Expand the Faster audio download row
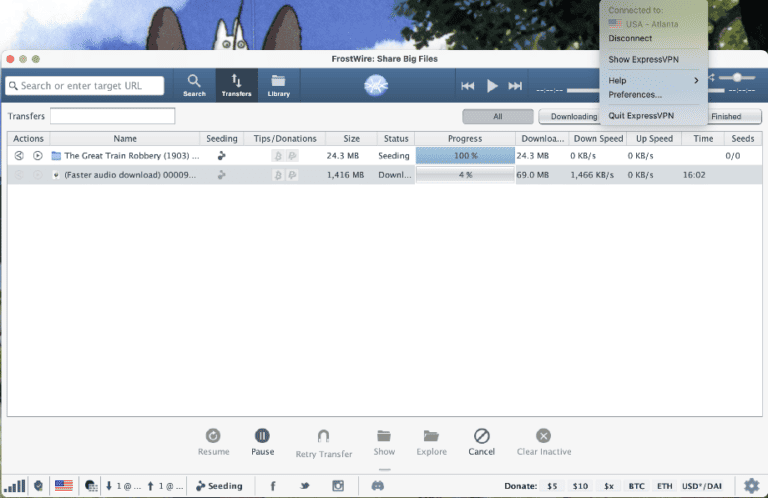The image size is (768, 498). tap(56, 175)
